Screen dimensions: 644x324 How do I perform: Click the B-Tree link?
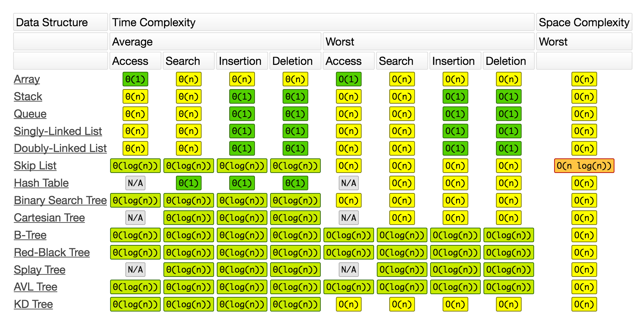[30, 235]
